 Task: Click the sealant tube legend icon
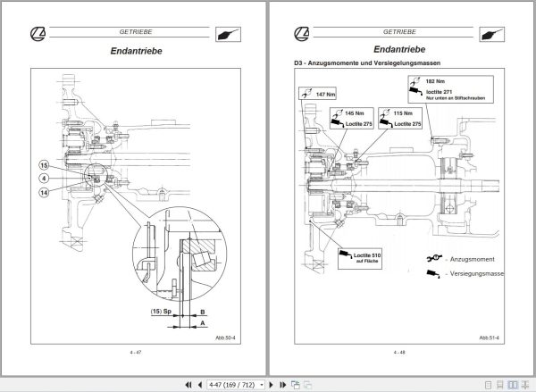432,274
